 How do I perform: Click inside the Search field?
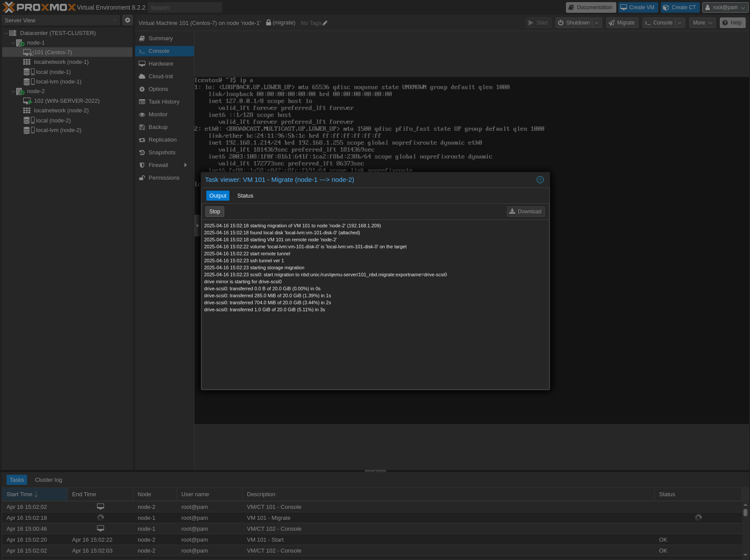point(184,7)
